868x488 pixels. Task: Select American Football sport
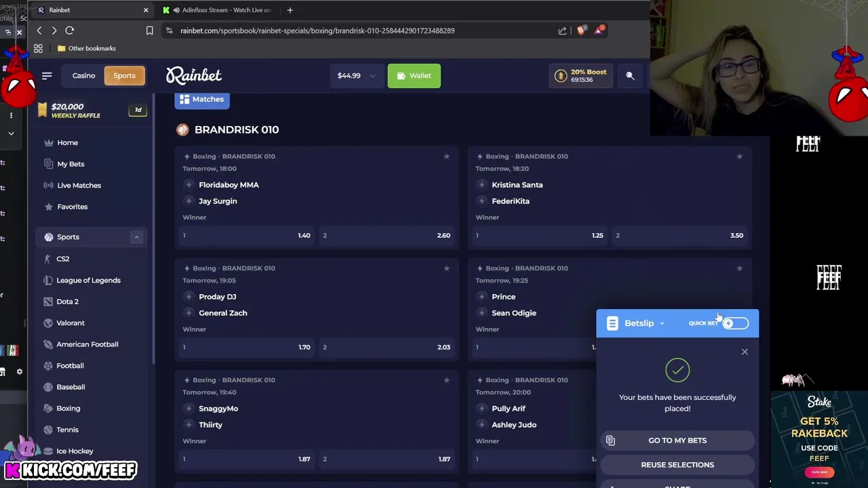click(x=87, y=344)
